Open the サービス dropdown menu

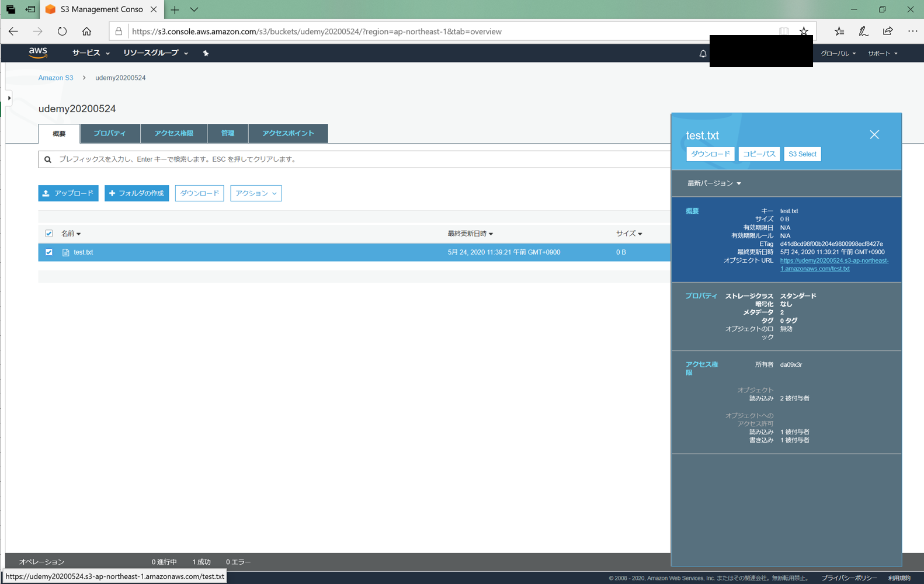[x=91, y=53]
